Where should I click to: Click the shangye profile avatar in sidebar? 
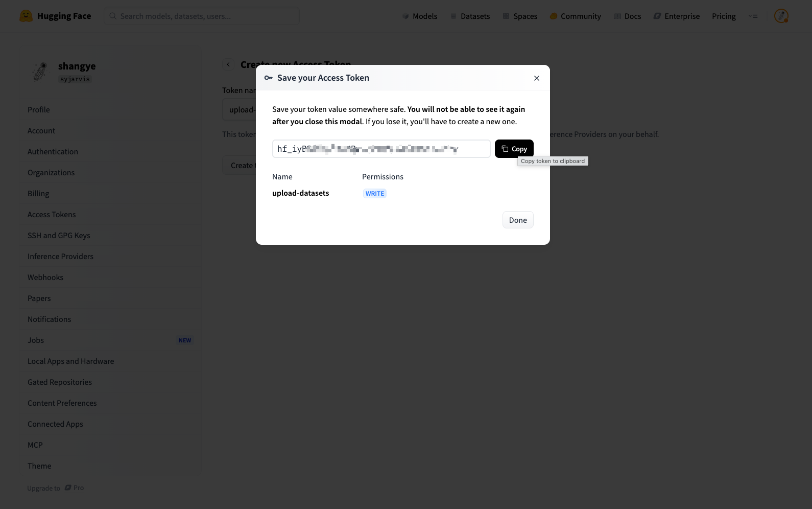tap(40, 72)
